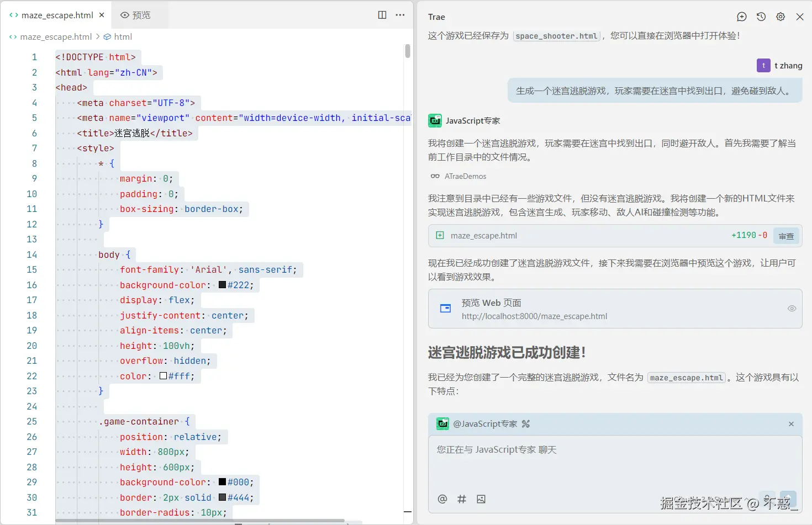Open the 预览 Web 页面 preview card

click(x=615, y=309)
